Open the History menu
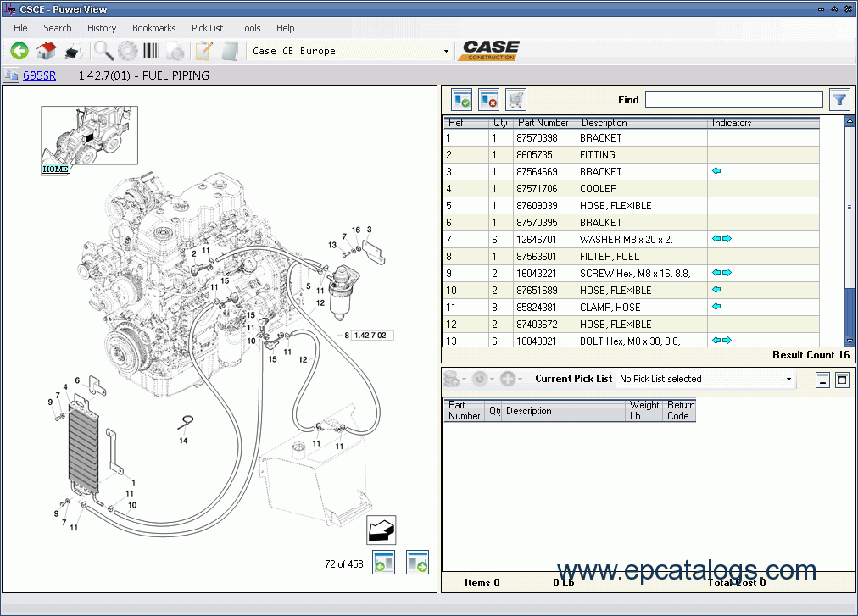Image resolution: width=858 pixels, height=616 pixels. [x=102, y=28]
